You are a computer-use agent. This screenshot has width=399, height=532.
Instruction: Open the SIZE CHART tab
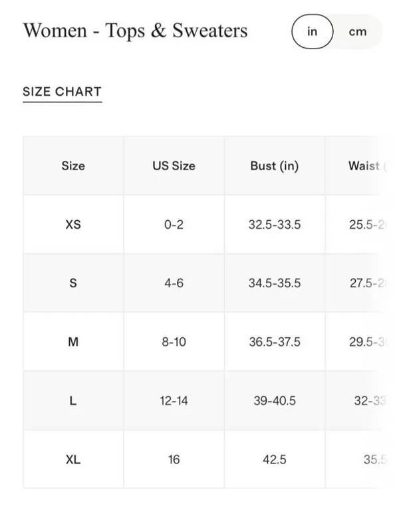click(62, 92)
